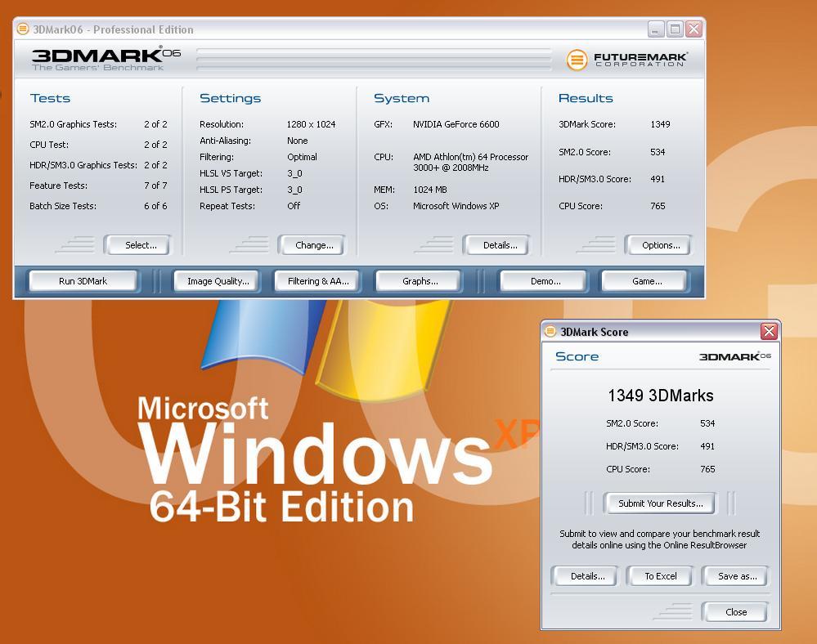Launch the Demo mode
This screenshot has height=644, width=817.
pos(545,281)
